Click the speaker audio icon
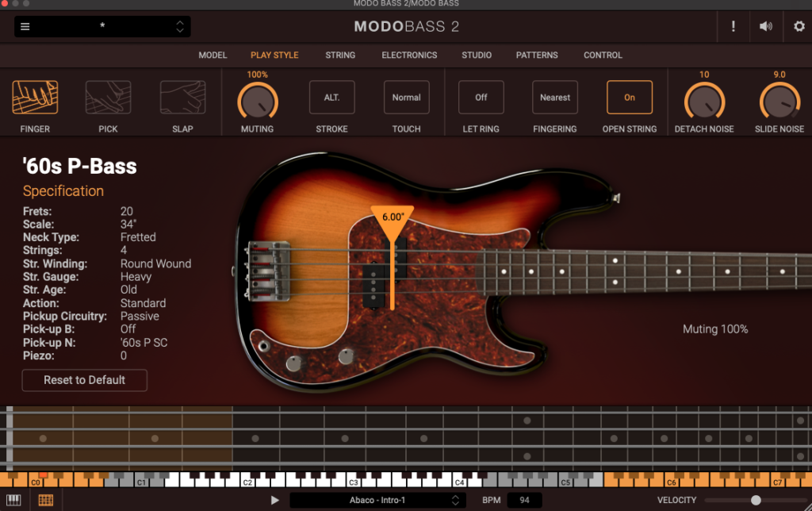This screenshot has width=812, height=511. [765, 27]
